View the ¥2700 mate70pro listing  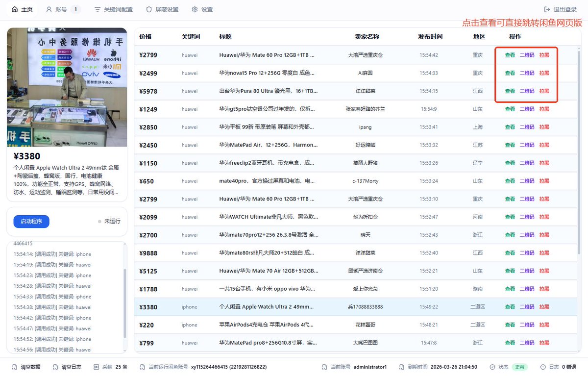pyautogui.click(x=510, y=235)
